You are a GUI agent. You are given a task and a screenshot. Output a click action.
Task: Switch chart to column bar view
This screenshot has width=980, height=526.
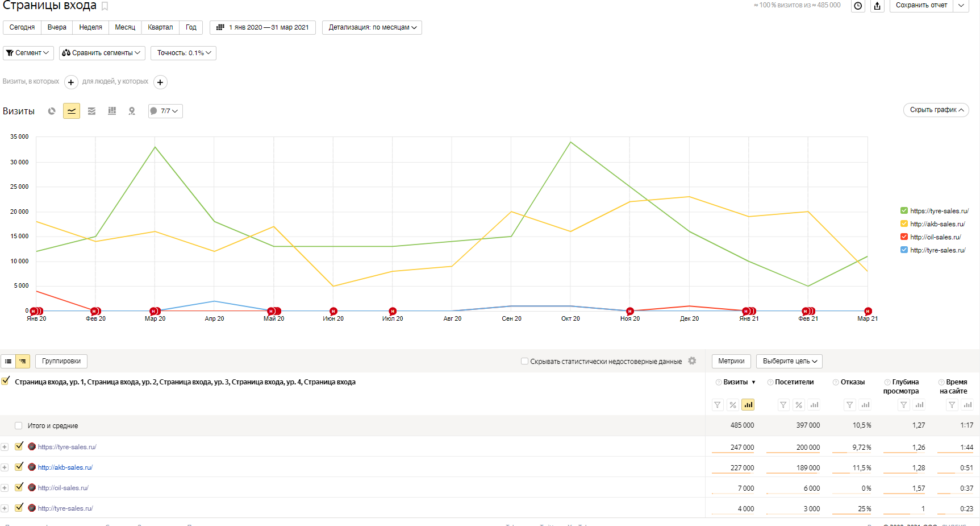click(x=112, y=111)
